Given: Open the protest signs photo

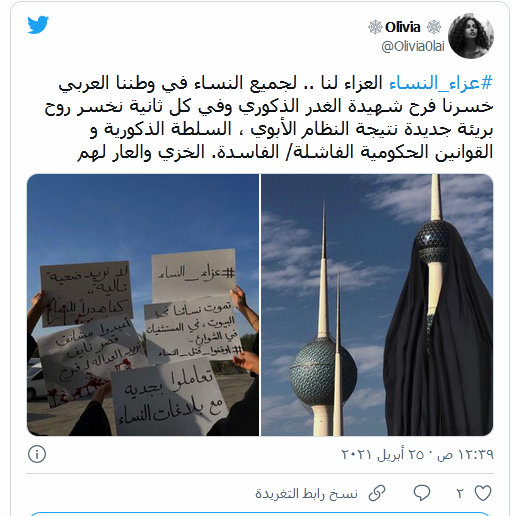Looking at the screenshot, I should pyautogui.click(x=143, y=305).
